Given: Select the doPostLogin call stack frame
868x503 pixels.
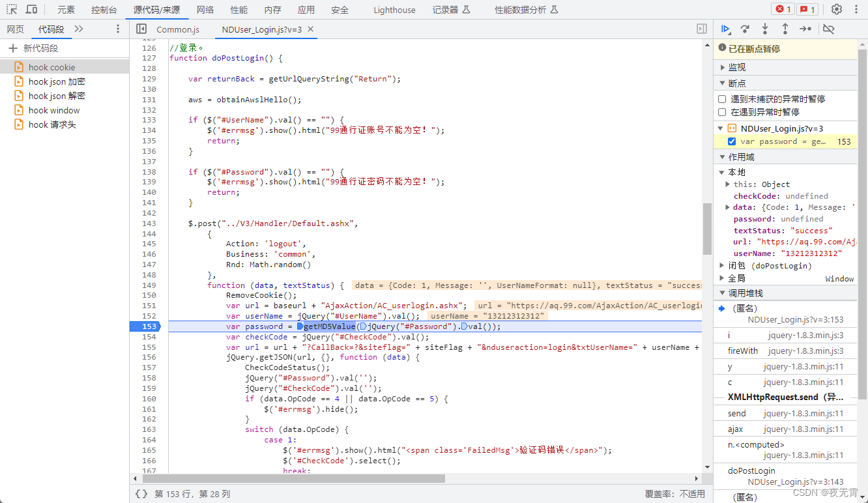Looking at the screenshot, I should coord(785,476).
